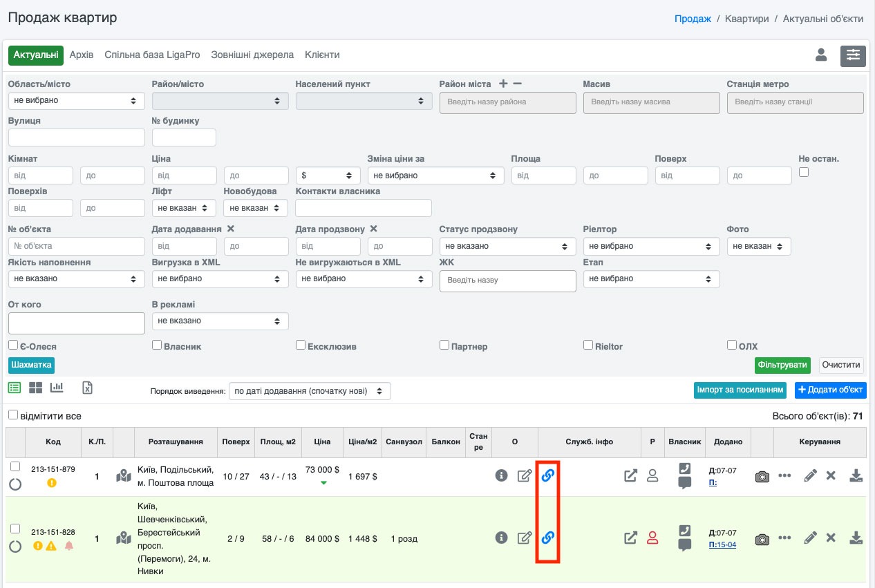Click the link icon in first listing row
This screenshot has height=588, width=875.
coord(548,475)
